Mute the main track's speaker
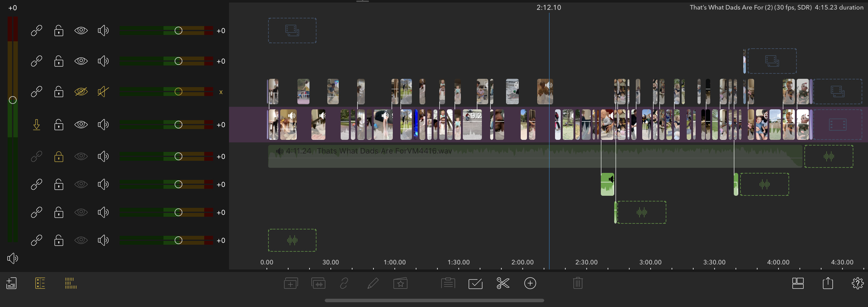 [x=103, y=125]
